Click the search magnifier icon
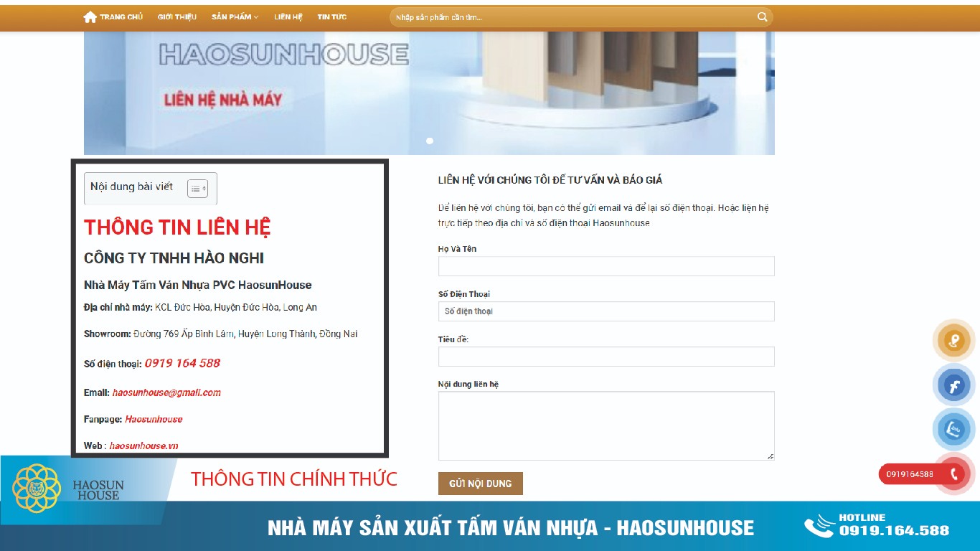The height and width of the screenshot is (551, 980). [x=763, y=17]
